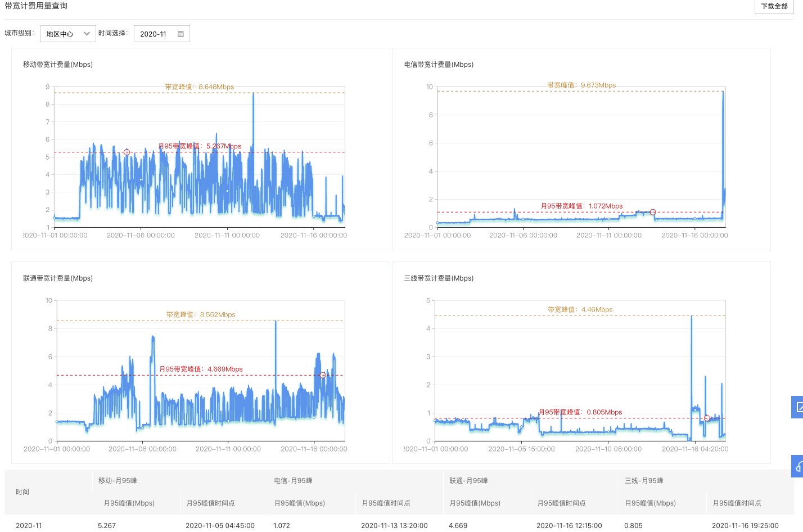
Task: Click the 三线 chart's tallest spike
Action: pyautogui.click(x=692, y=318)
